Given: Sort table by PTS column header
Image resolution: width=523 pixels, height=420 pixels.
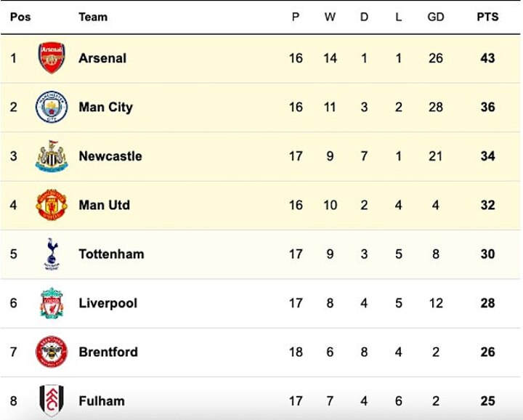Looking at the screenshot, I should [x=487, y=17].
